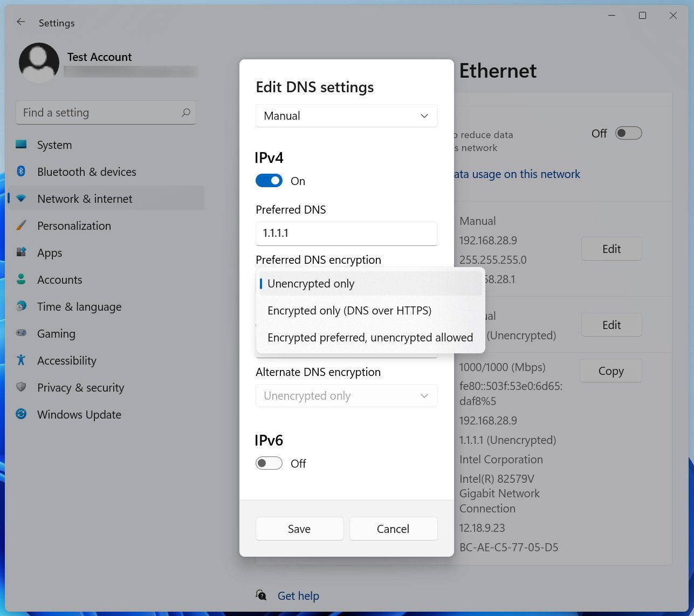The height and width of the screenshot is (616, 694).
Task: Click the search magnifier in Find a setting
Action: [x=185, y=113]
